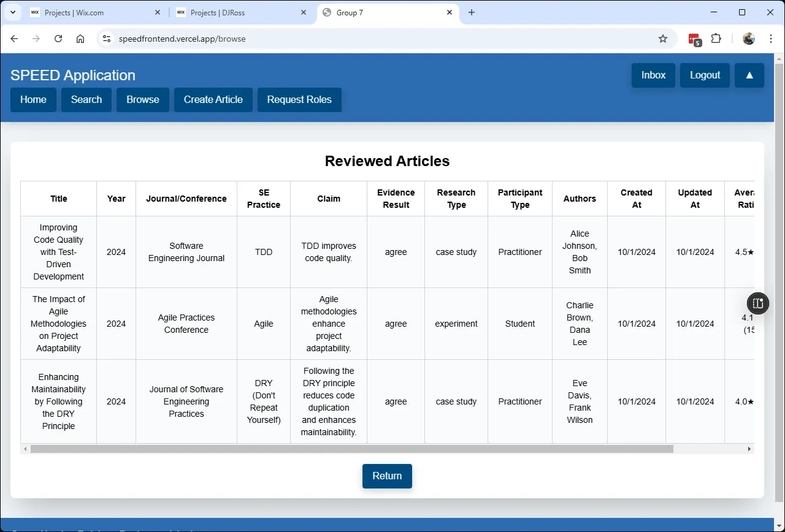Click the floating side panel icon
785x532 pixels.
pyautogui.click(x=758, y=303)
